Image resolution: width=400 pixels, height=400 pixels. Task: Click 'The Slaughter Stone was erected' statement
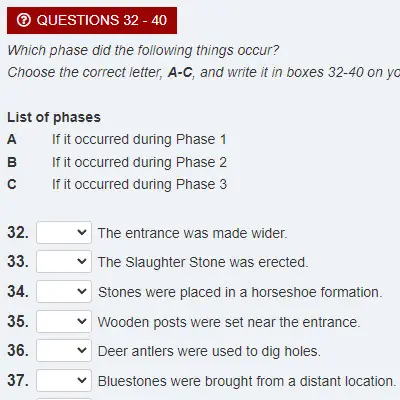[203, 262]
